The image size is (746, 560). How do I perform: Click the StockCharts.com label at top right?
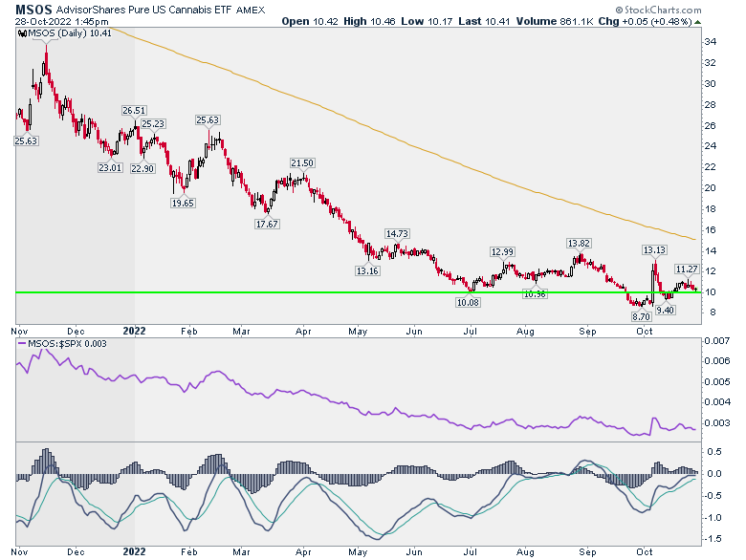[x=658, y=10]
